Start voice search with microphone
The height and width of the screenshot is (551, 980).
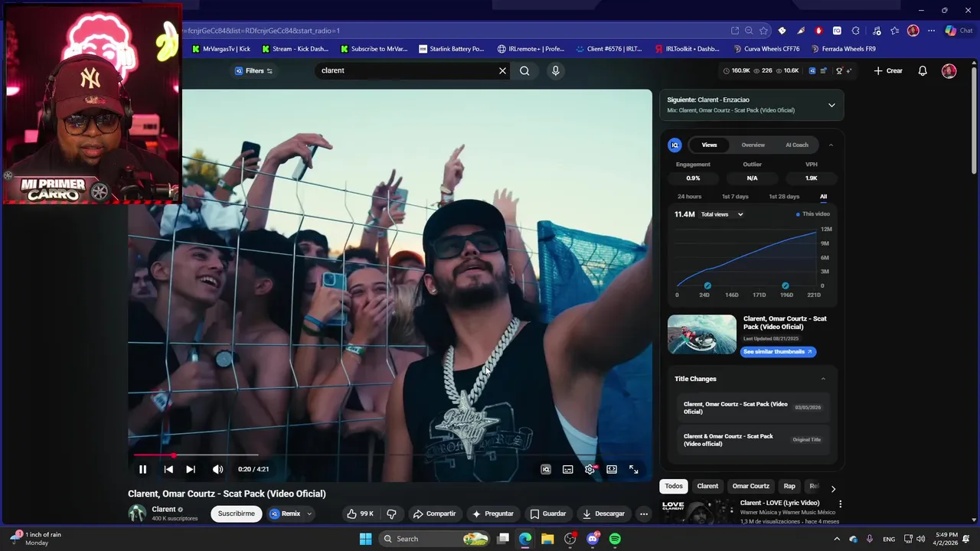pos(556,70)
